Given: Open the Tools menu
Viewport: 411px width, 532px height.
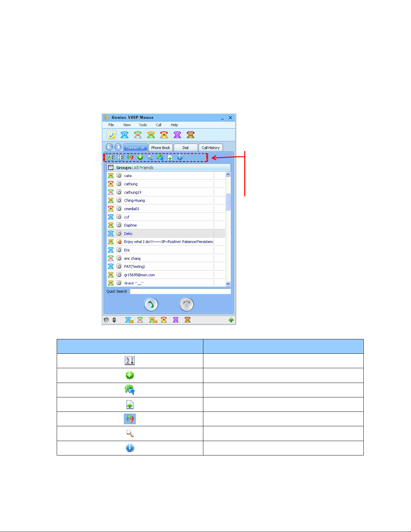Looking at the screenshot, I should click(143, 125).
